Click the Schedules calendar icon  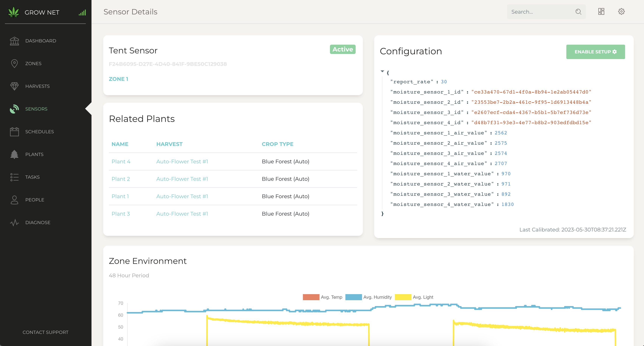[x=14, y=132]
